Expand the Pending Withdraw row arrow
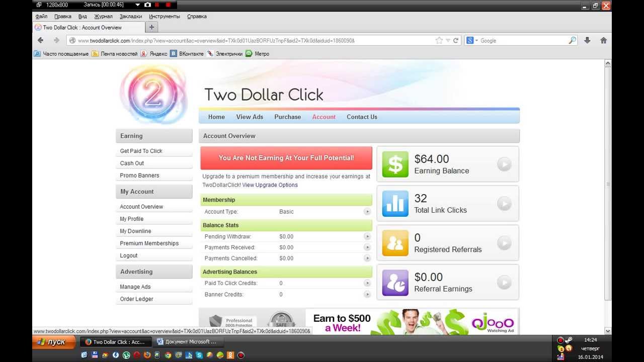 (367, 236)
